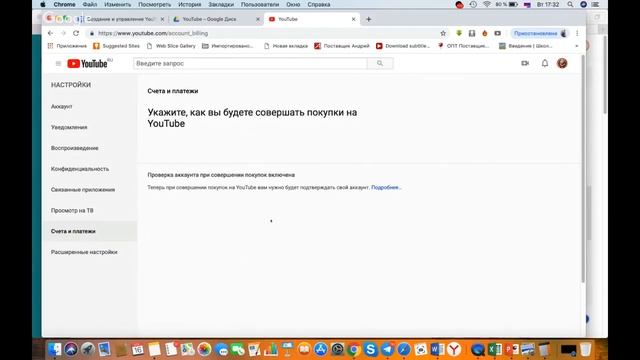The height and width of the screenshot is (360, 640).
Task: Open the notifications bell
Action: (545, 63)
